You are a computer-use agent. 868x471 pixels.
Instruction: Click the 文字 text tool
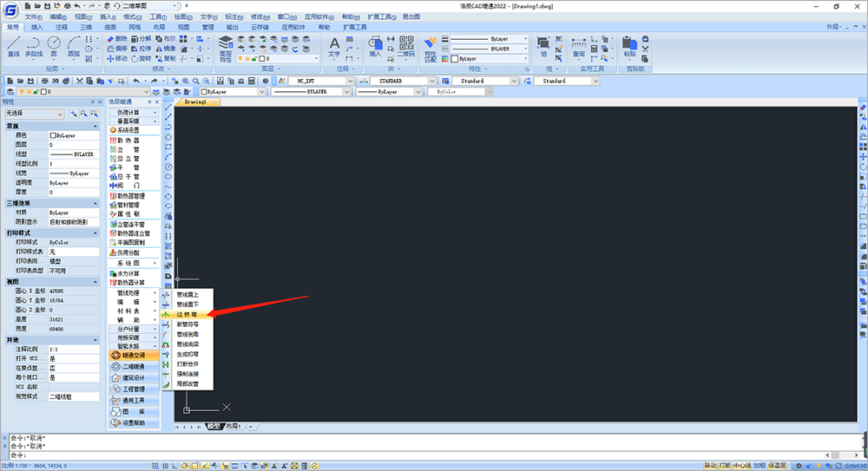[334, 47]
